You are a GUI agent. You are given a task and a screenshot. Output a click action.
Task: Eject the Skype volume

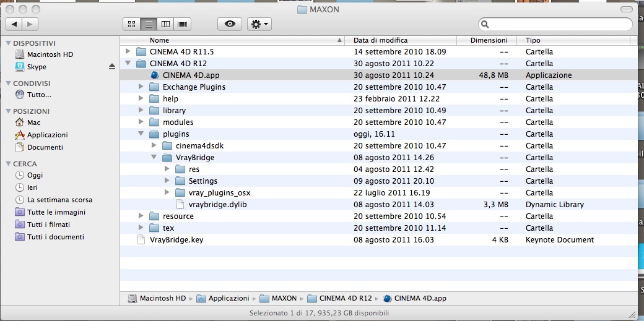click(111, 67)
